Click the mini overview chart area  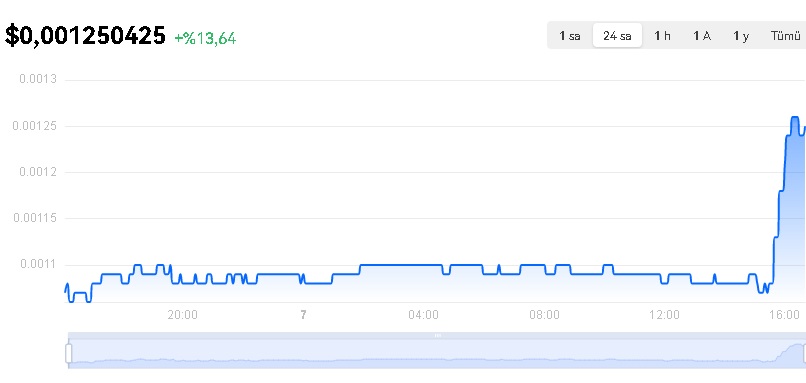point(437,354)
